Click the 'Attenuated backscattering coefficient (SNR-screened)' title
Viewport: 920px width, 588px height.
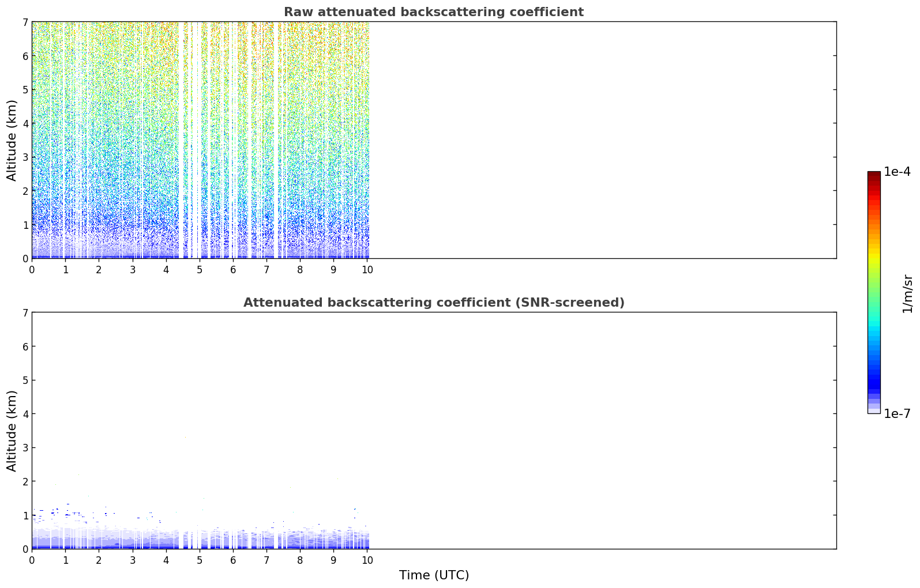point(434,303)
